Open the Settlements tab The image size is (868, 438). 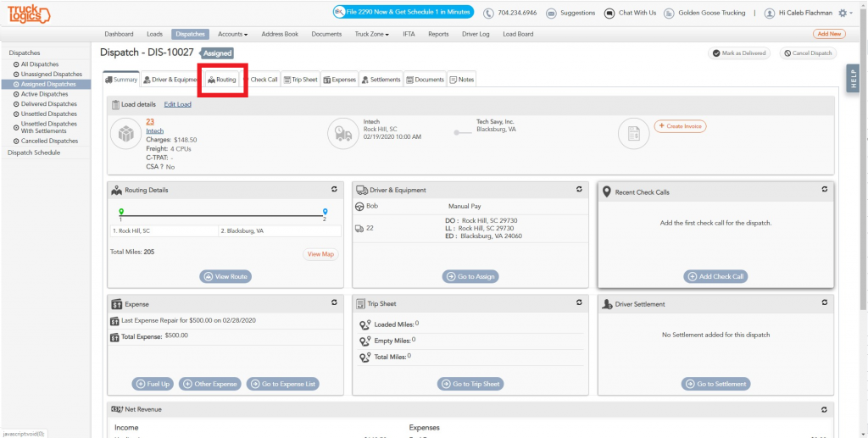tap(381, 80)
